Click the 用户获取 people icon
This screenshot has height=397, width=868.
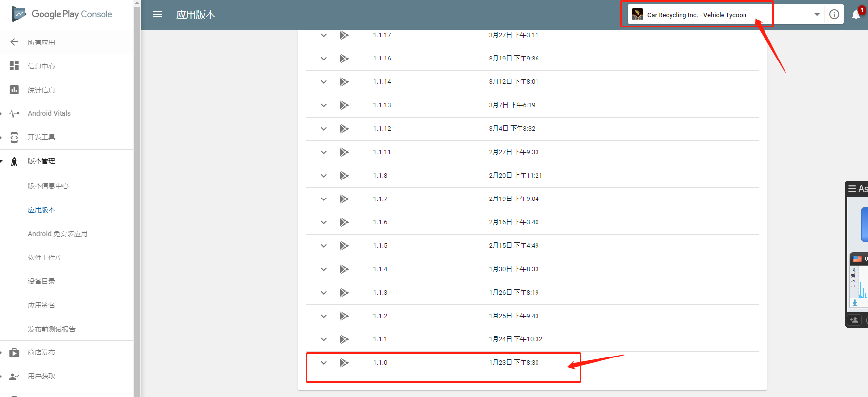pos(14,376)
